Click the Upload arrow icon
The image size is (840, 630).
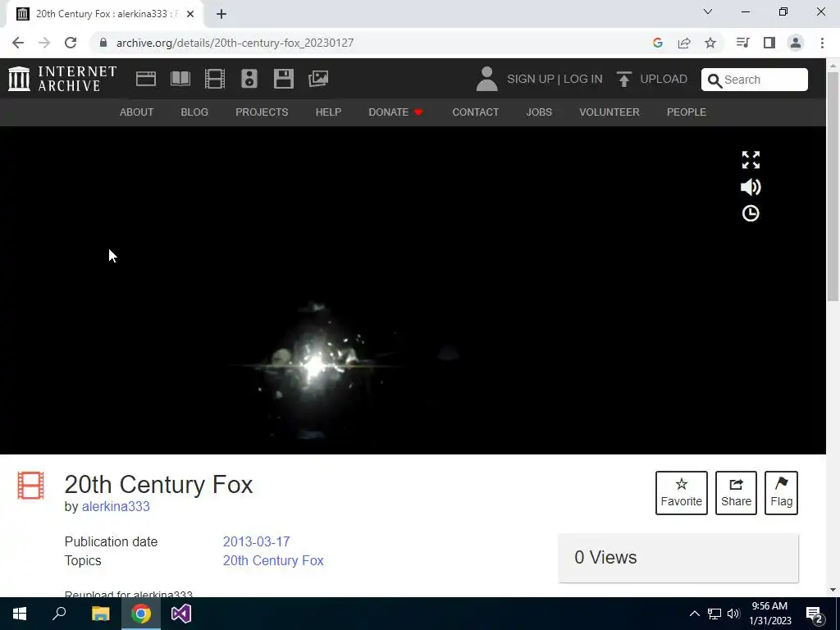click(x=623, y=79)
